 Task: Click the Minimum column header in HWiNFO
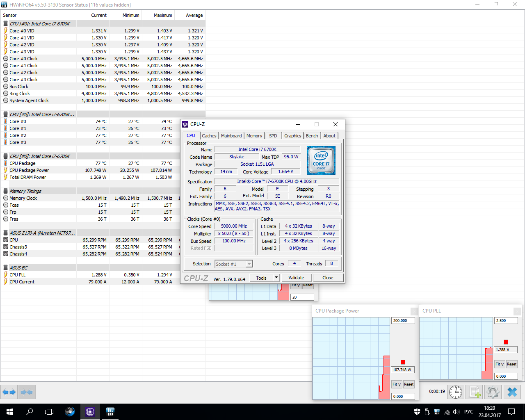click(x=126, y=15)
